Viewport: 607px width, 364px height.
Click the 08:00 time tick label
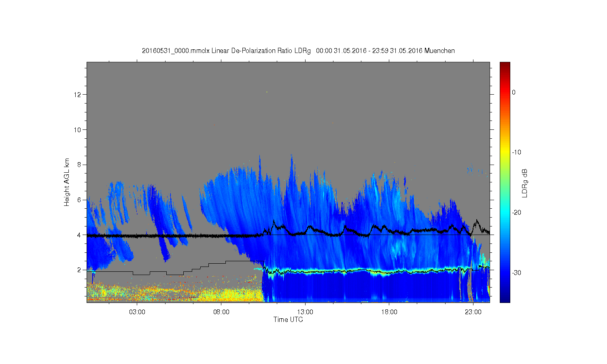221,312
